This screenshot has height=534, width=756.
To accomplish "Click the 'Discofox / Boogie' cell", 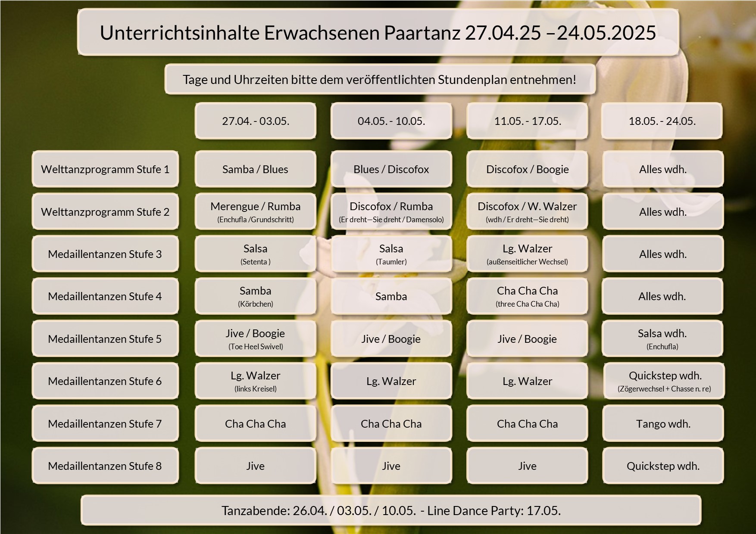I will (527, 169).
